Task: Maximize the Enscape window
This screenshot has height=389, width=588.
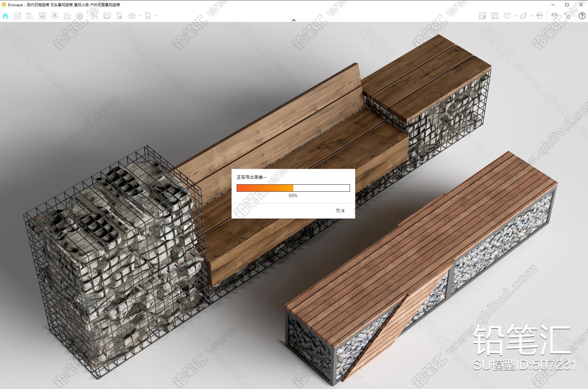Action: click(567, 5)
